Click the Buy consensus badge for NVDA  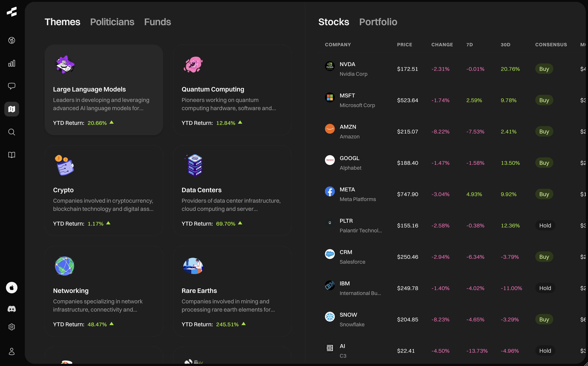[544, 69]
